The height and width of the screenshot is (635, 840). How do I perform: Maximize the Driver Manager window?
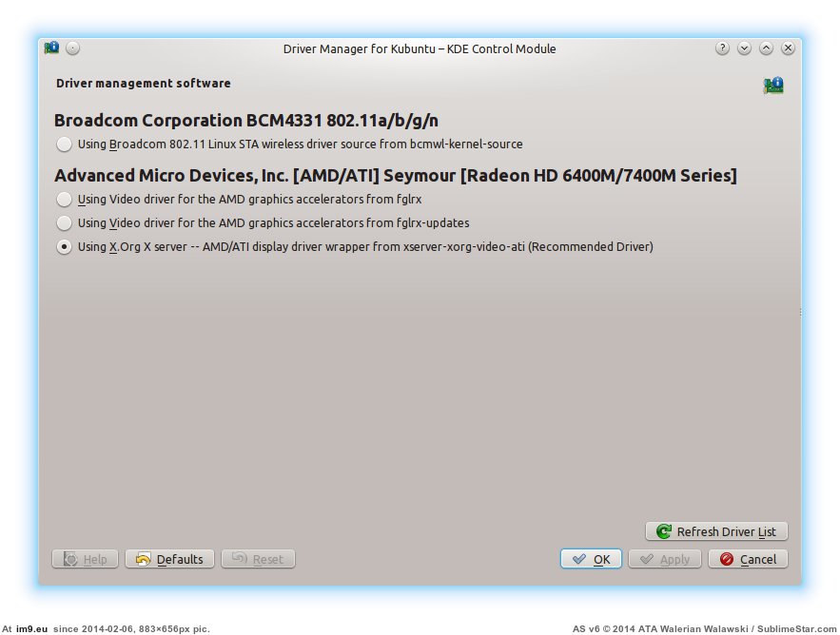tap(766, 48)
